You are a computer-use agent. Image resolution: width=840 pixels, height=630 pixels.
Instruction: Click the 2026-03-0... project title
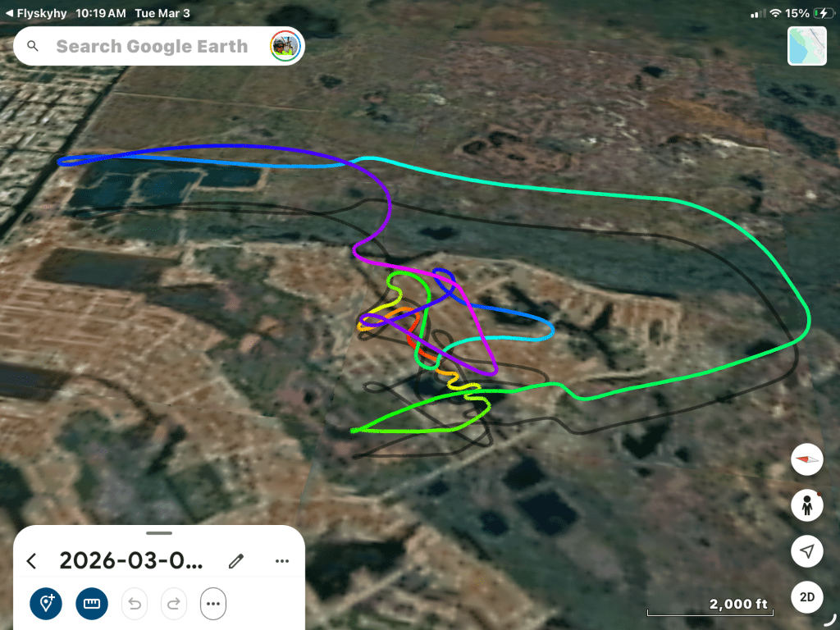pos(131,561)
